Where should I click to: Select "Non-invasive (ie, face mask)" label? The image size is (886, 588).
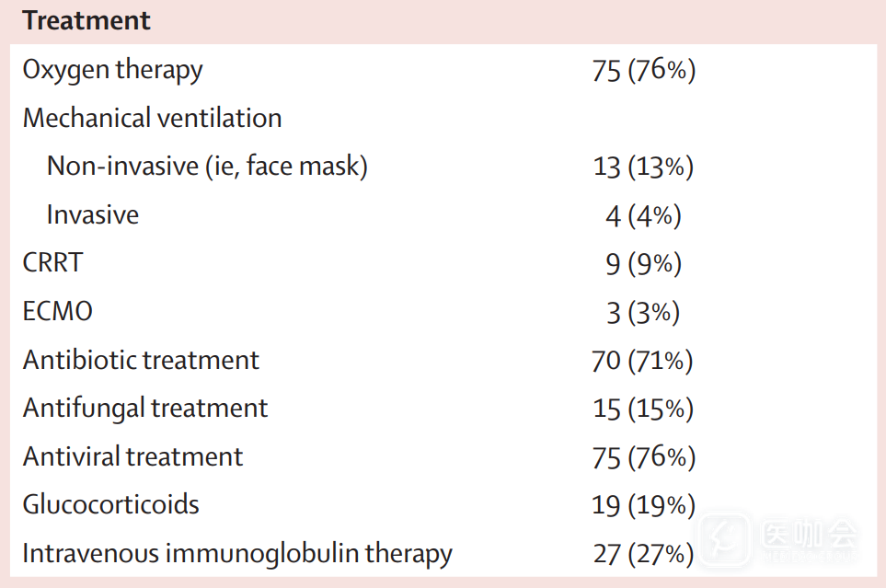207,167
